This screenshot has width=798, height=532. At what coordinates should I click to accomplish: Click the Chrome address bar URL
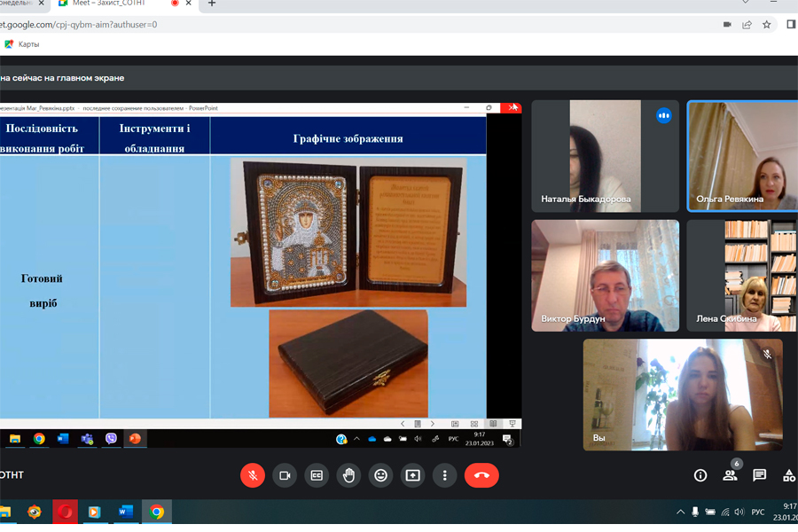pyautogui.click(x=79, y=25)
